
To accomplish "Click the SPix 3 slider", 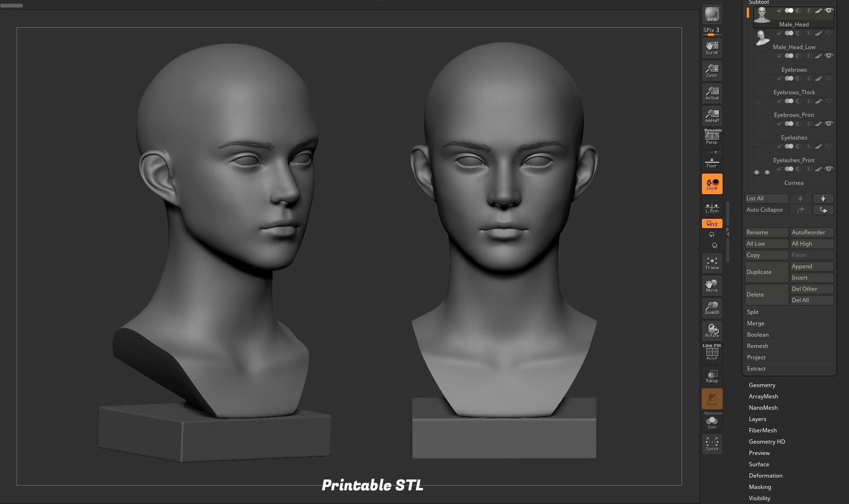I will coord(712,32).
